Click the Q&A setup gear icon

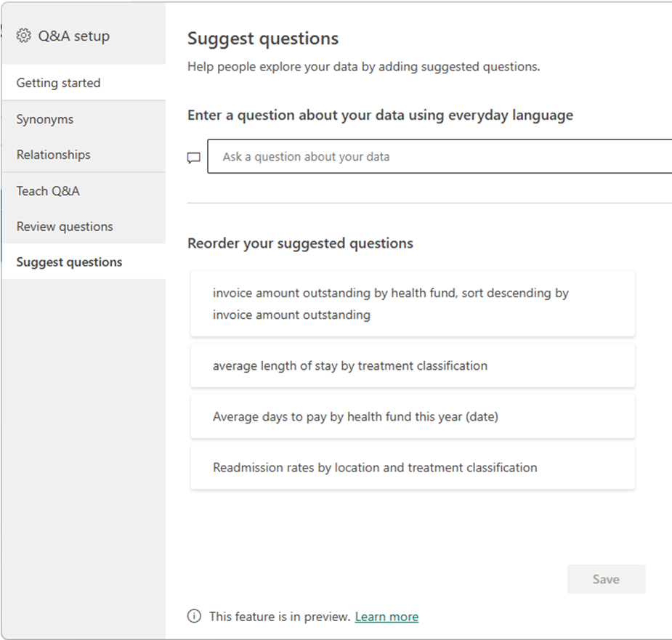(24, 36)
